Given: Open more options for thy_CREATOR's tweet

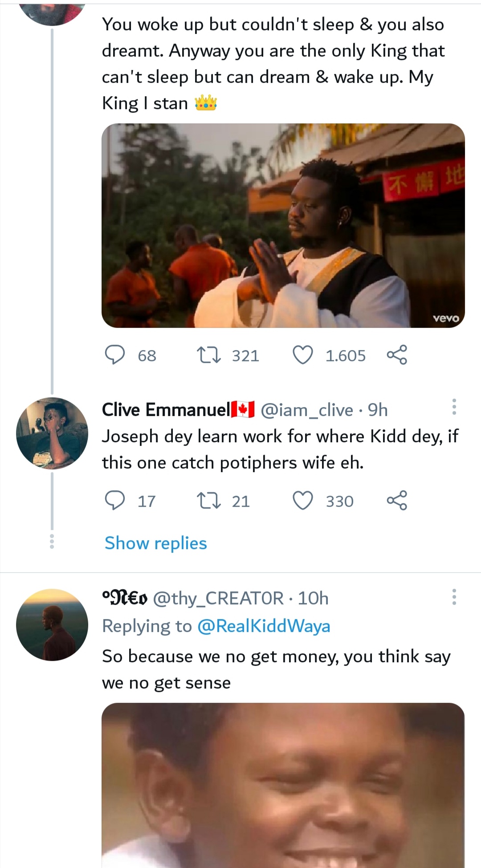Looking at the screenshot, I should [454, 597].
